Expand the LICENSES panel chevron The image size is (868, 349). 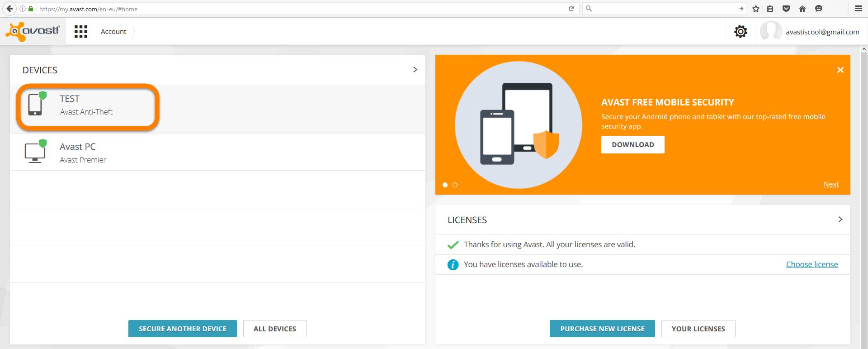pyautogui.click(x=840, y=220)
